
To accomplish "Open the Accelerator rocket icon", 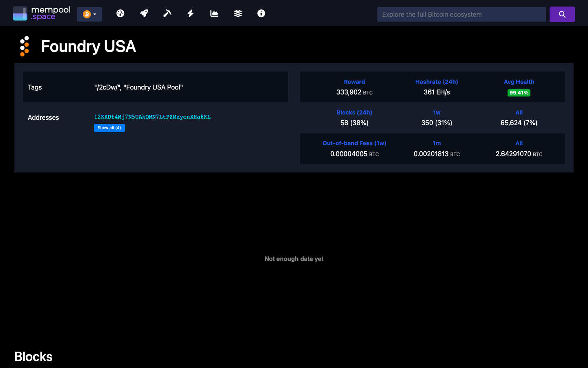I will [x=144, y=13].
